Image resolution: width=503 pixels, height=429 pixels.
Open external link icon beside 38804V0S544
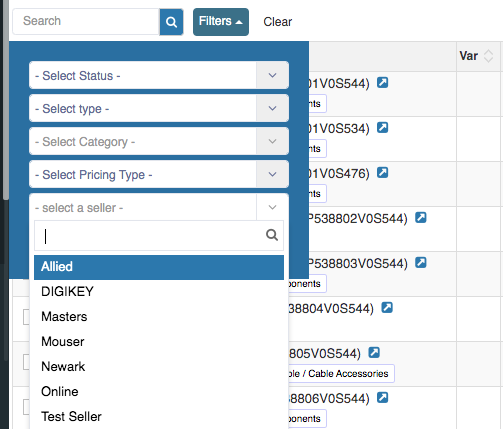click(x=387, y=307)
